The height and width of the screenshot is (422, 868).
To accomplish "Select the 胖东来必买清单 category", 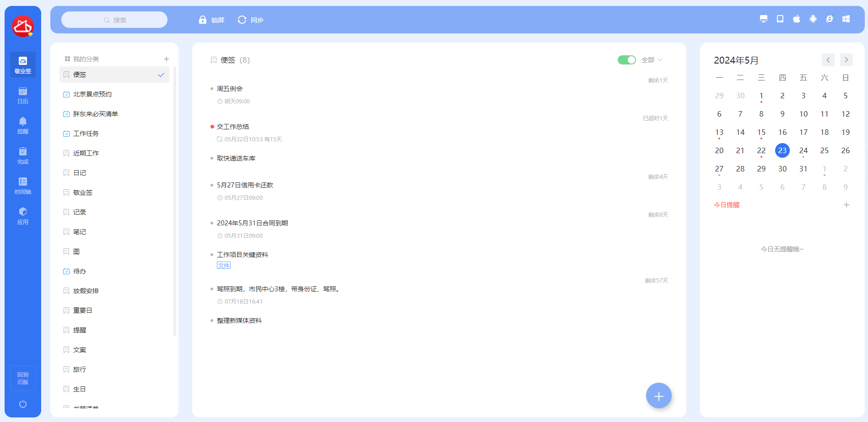I will tap(114, 114).
